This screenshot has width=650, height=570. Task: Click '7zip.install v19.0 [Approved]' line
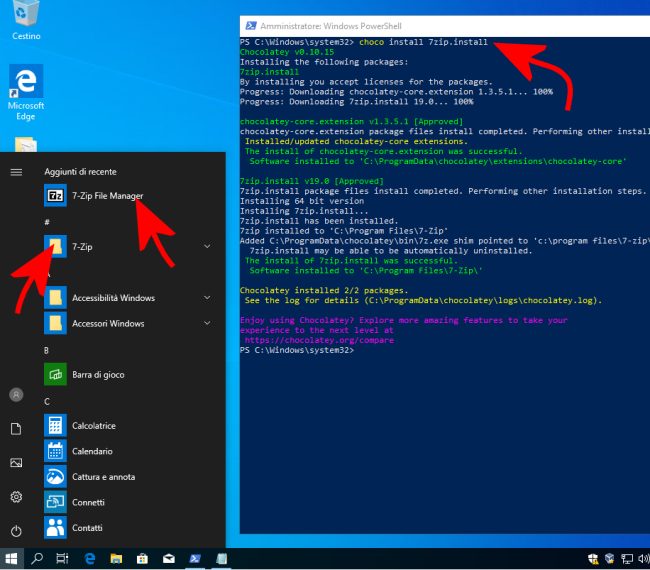point(312,181)
